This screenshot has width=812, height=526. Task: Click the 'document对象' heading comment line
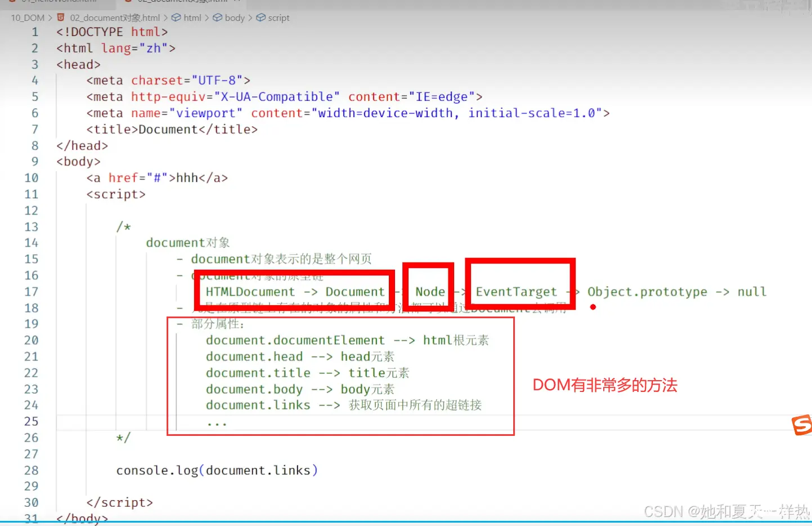point(188,243)
